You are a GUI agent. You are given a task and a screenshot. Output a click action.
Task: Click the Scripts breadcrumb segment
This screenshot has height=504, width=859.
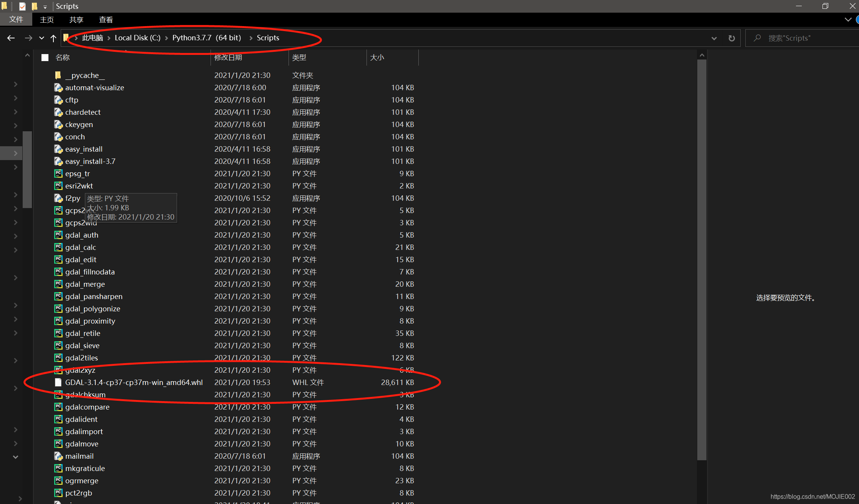268,38
